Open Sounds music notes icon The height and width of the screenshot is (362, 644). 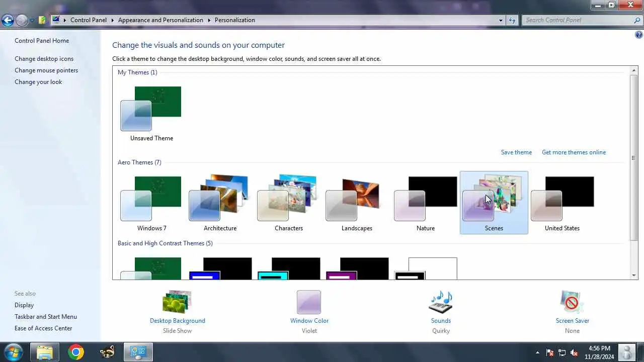[441, 302]
